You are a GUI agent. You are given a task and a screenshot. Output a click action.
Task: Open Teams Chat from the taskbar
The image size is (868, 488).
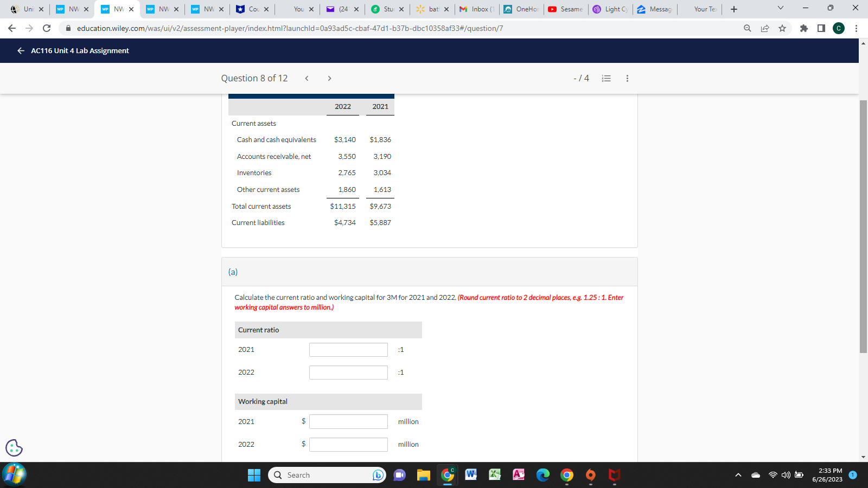(x=400, y=475)
